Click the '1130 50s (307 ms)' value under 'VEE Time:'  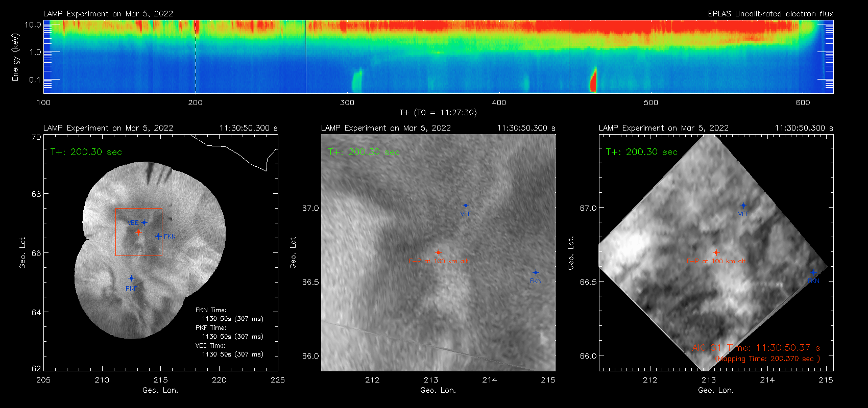pyautogui.click(x=233, y=354)
